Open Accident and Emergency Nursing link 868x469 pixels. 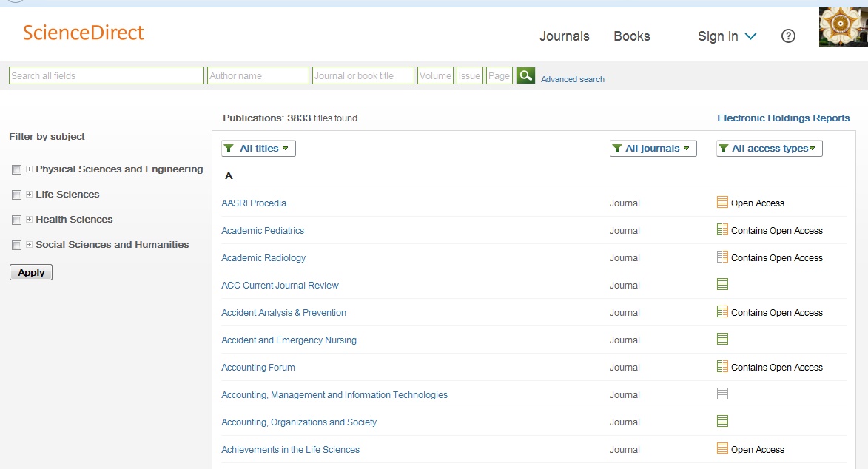[289, 340]
